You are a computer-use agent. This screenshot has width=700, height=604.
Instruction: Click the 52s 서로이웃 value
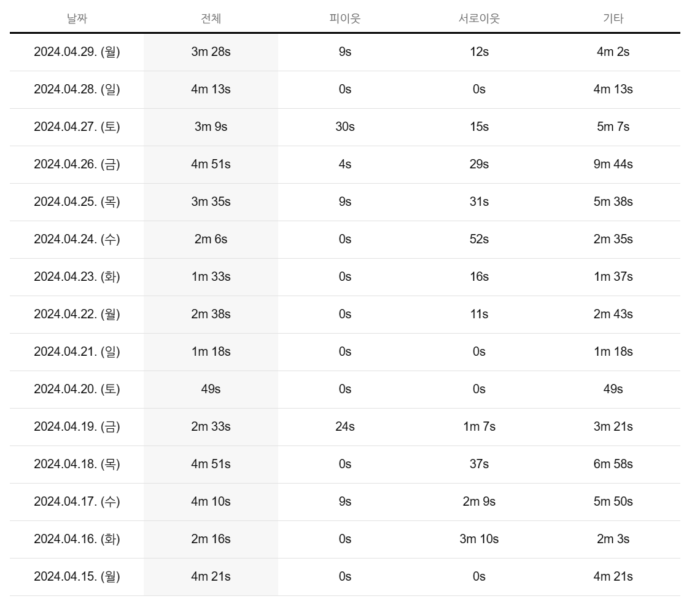click(x=479, y=240)
